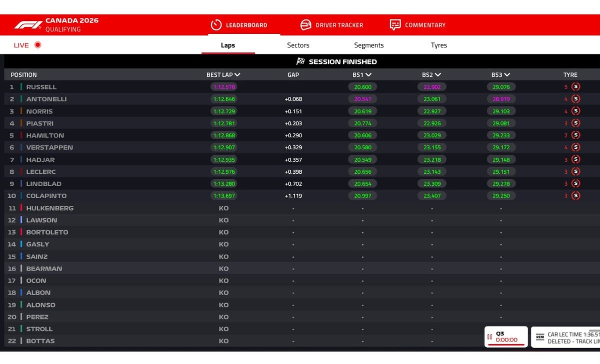Image resolution: width=600 pixels, height=364 pixels.
Task: Click Lindblad's gap value +0.702
Action: click(x=293, y=184)
